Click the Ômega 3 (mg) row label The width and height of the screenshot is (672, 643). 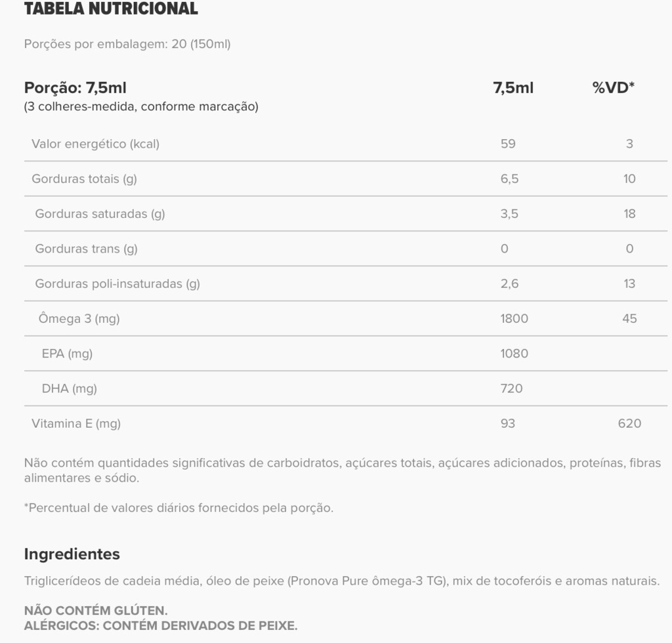coord(79,319)
